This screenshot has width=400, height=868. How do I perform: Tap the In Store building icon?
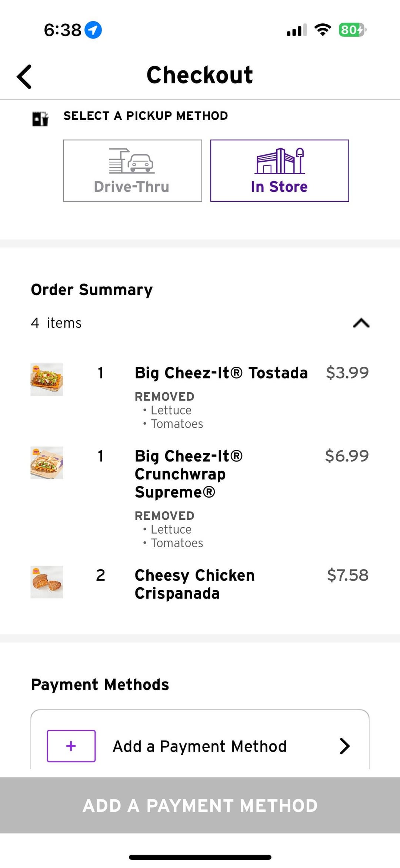(x=280, y=161)
